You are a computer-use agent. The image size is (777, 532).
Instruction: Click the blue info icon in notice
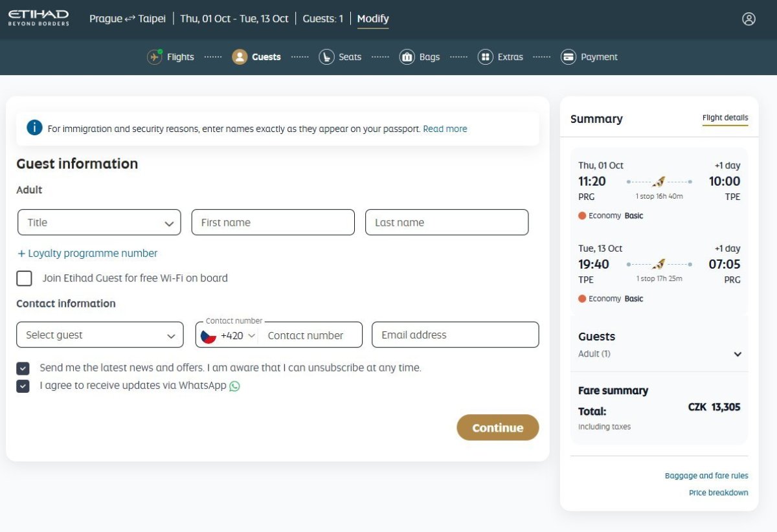point(34,127)
